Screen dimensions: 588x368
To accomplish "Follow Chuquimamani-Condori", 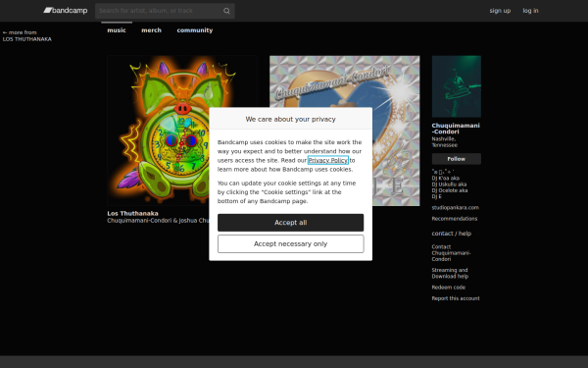I will (x=457, y=159).
